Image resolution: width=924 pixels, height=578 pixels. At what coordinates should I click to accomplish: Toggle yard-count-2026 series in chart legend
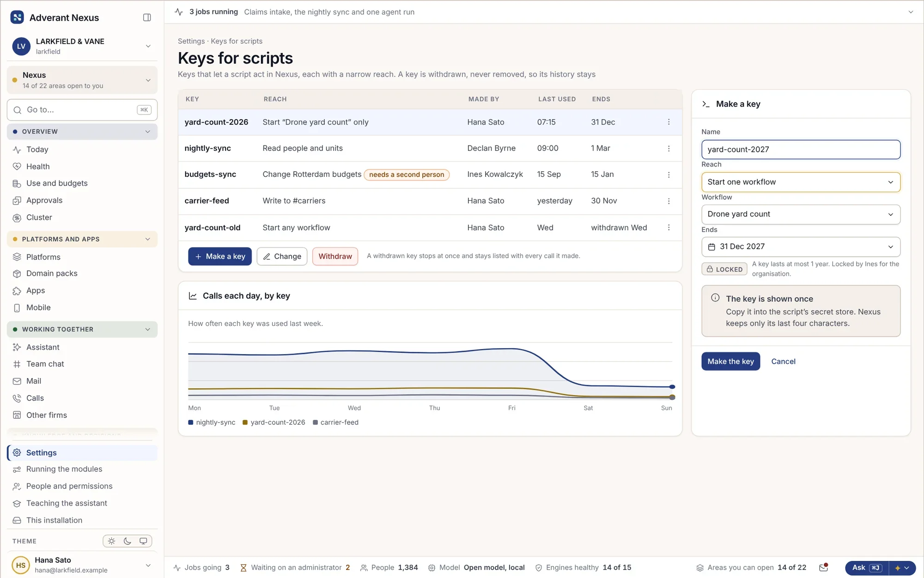click(x=274, y=422)
